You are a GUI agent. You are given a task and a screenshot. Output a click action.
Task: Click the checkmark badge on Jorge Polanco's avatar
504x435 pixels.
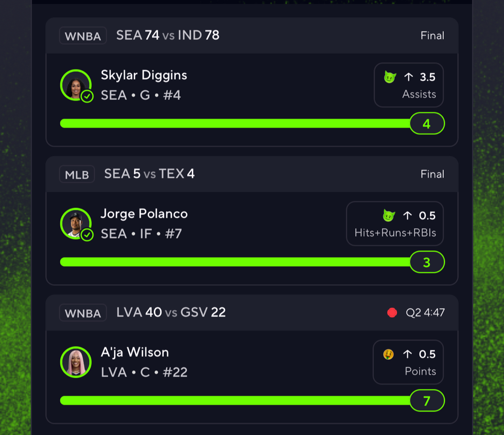point(87,235)
